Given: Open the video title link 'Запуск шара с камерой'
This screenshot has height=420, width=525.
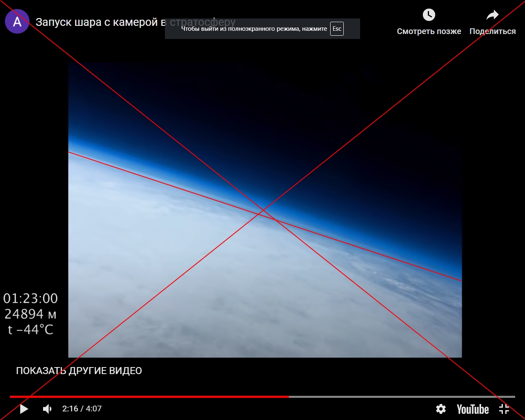Looking at the screenshot, I should pos(136,22).
